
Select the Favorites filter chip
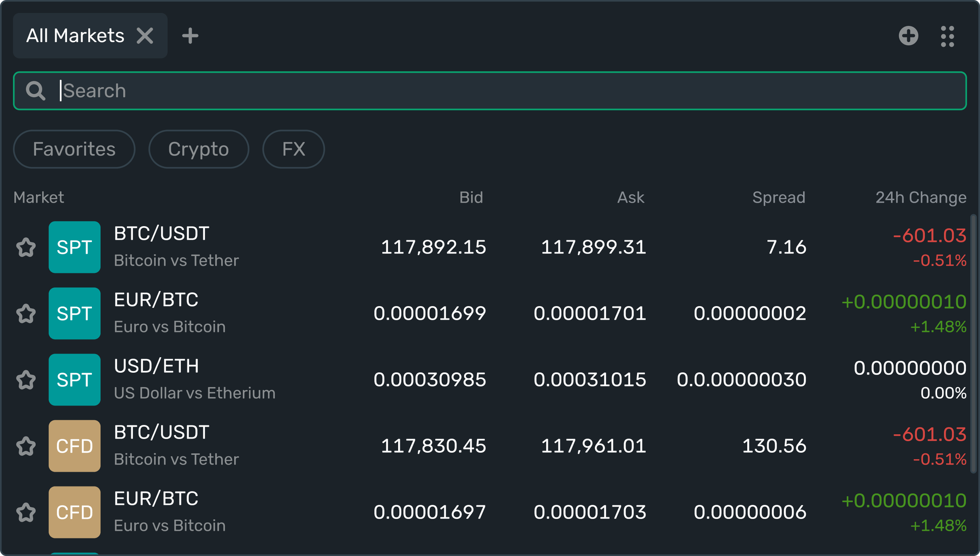74,149
